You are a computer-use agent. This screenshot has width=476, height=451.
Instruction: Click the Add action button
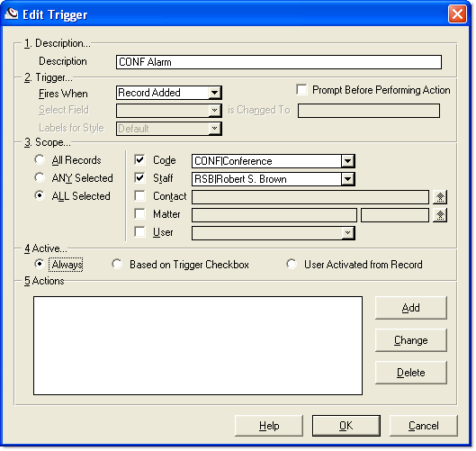click(x=411, y=308)
